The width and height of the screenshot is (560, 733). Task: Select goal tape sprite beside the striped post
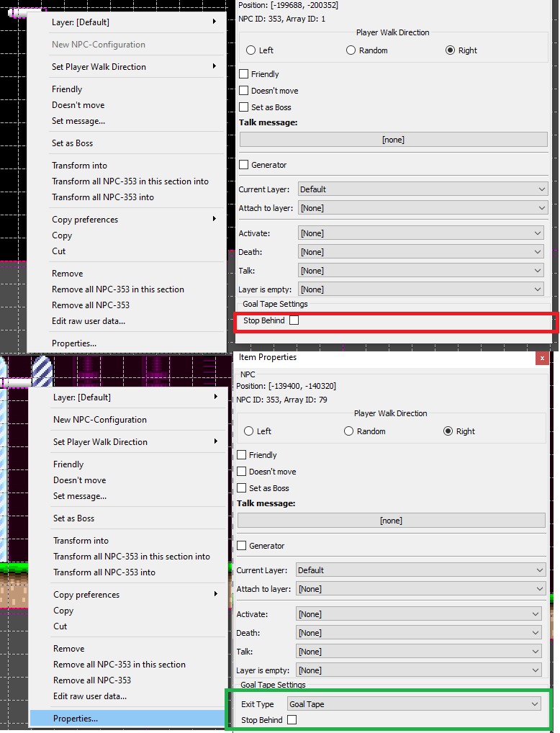coord(17,383)
